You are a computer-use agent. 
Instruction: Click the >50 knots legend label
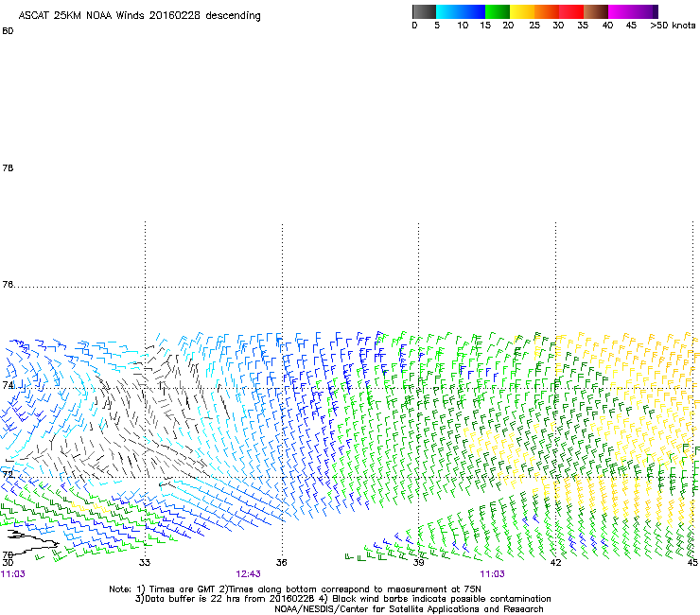[673, 26]
